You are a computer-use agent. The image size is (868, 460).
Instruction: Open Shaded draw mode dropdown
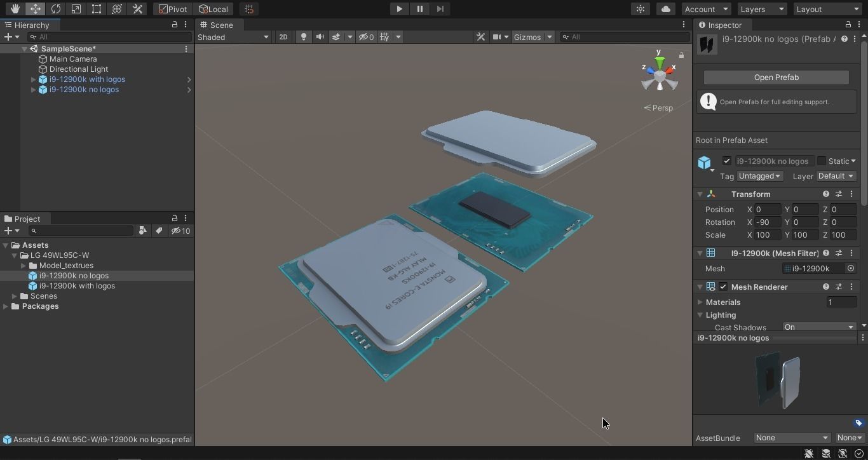click(233, 37)
